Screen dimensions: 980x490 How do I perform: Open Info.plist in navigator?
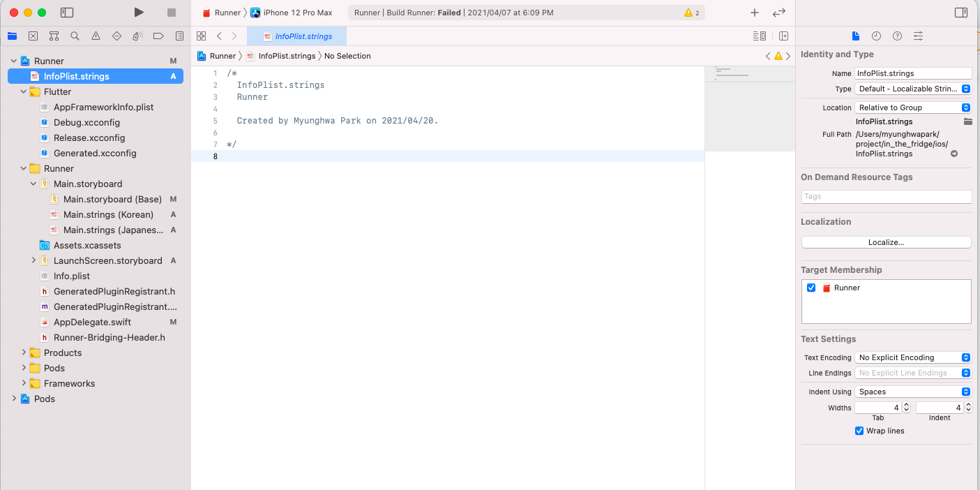point(72,276)
